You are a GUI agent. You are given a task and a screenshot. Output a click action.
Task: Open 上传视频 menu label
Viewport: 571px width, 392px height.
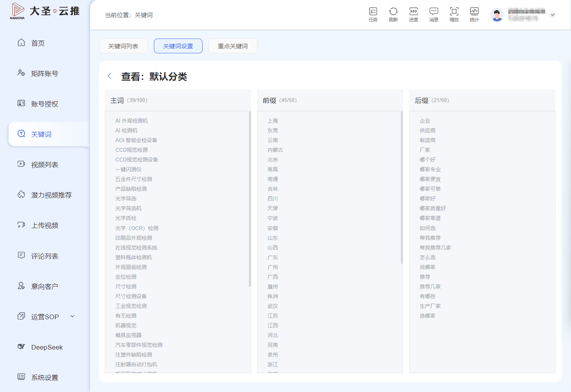[x=45, y=225]
